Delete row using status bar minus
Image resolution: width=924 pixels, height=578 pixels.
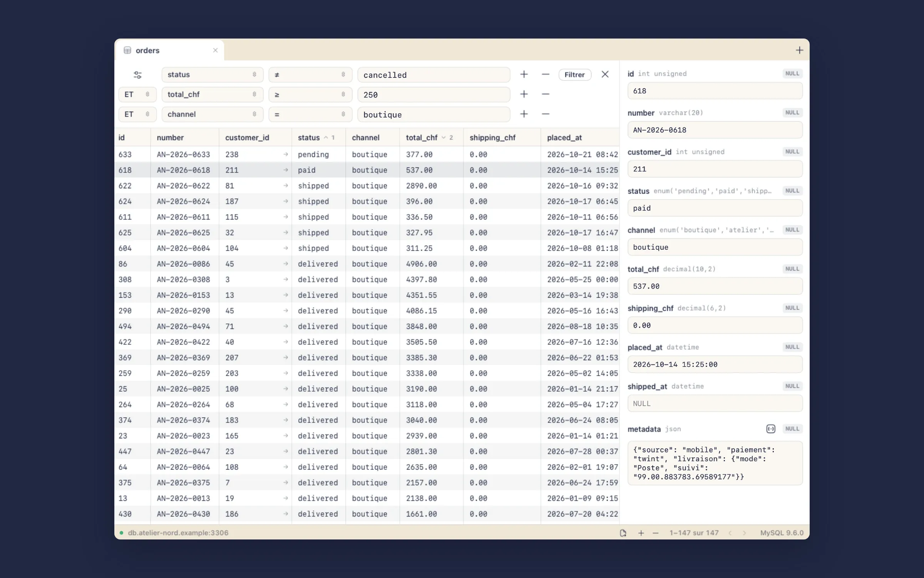coord(656,533)
